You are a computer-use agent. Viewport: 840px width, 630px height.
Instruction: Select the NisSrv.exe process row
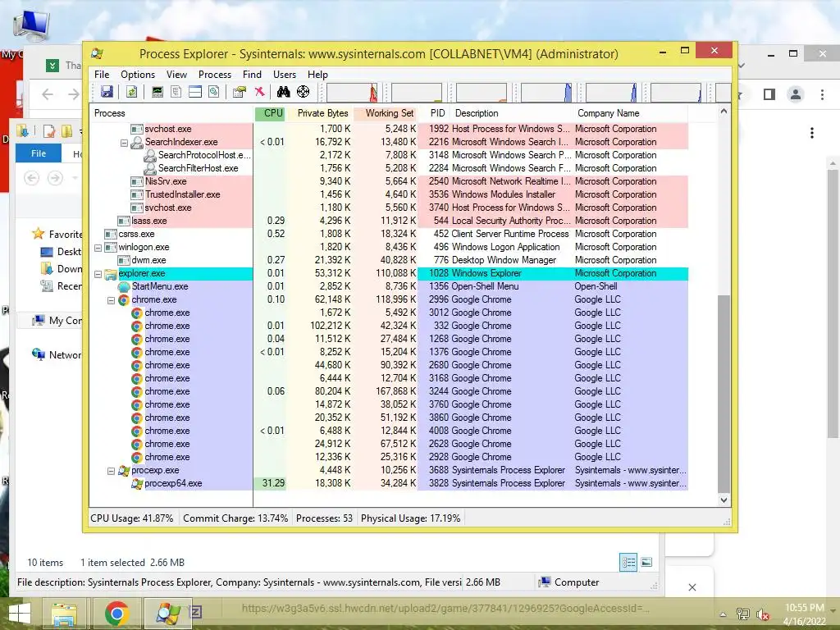tap(388, 181)
